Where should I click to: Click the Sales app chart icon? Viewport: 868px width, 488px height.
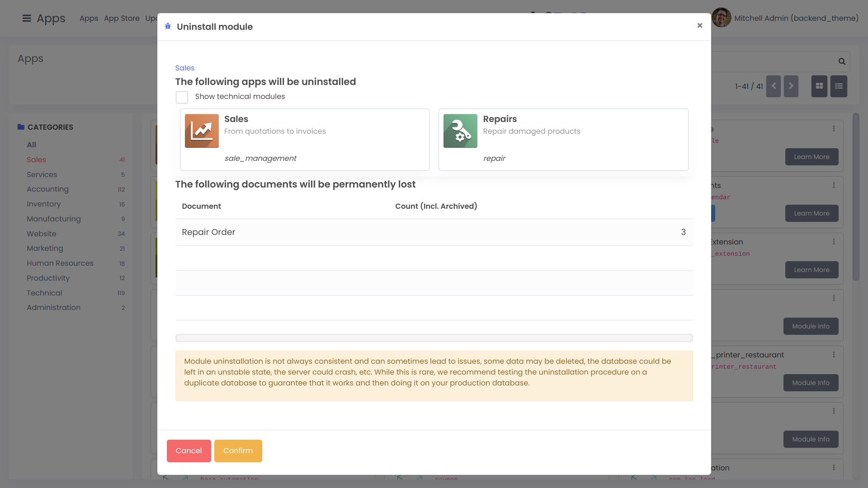(202, 131)
